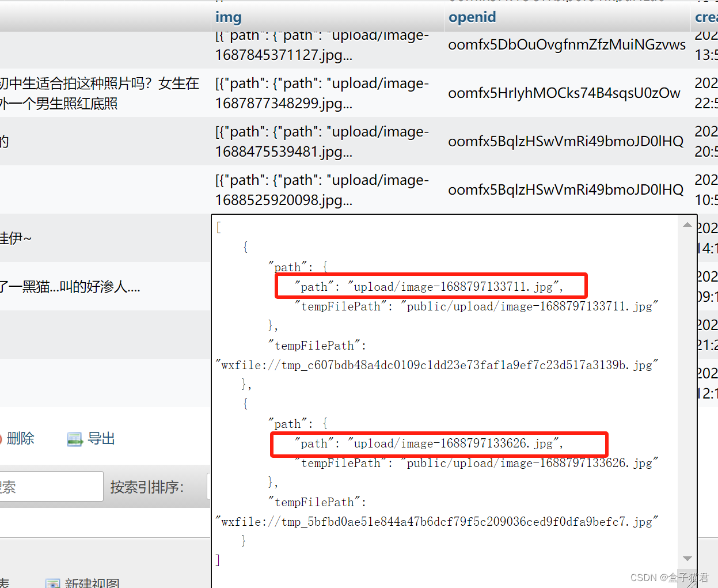718x588 pixels.
Task: Click img cell with image-1688475539481.jpg
Action: 327,142
